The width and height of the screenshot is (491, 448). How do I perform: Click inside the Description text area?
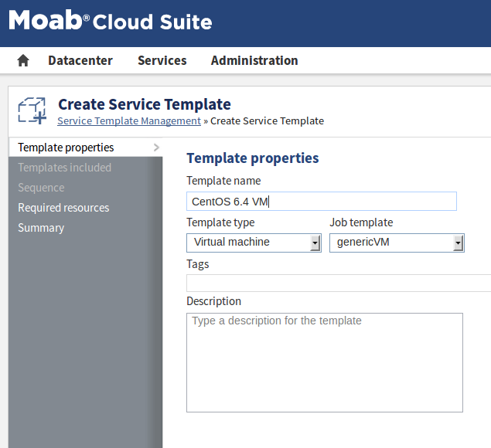tap(324, 363)
